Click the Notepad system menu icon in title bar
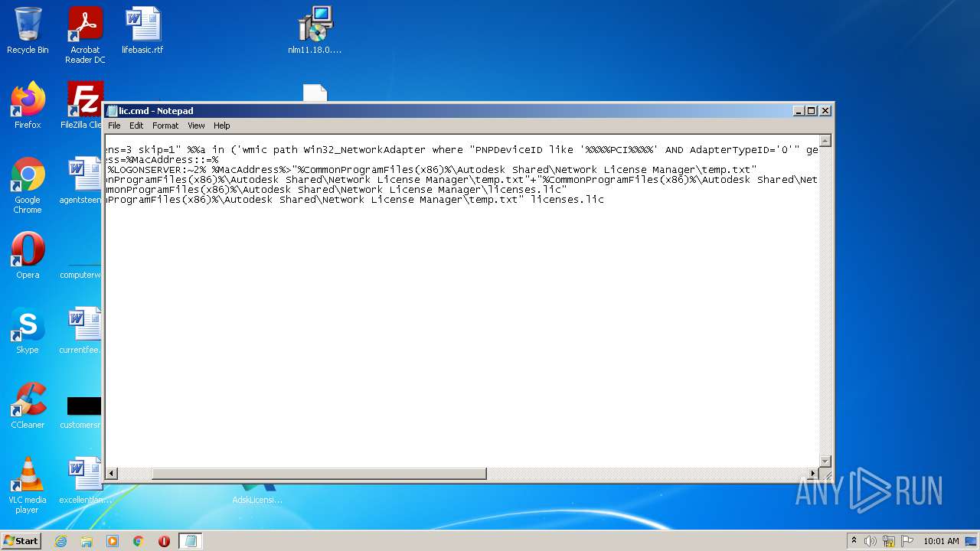This screenshot has height=551, width=980. click(112, 111)
